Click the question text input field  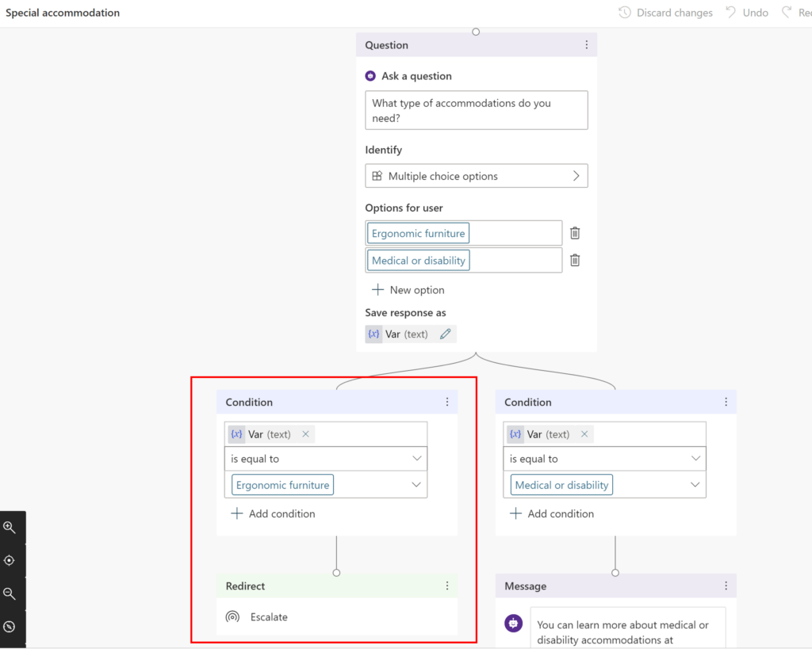click(476, 110)
